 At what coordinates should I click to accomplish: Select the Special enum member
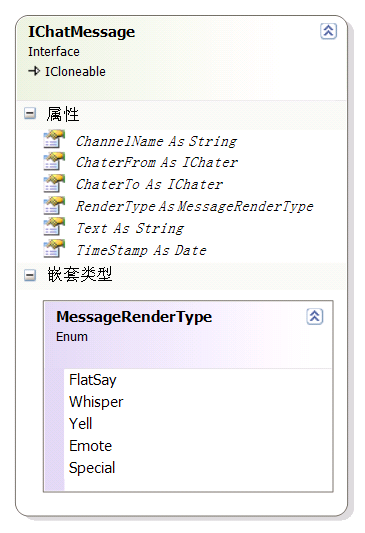[92, 468]
